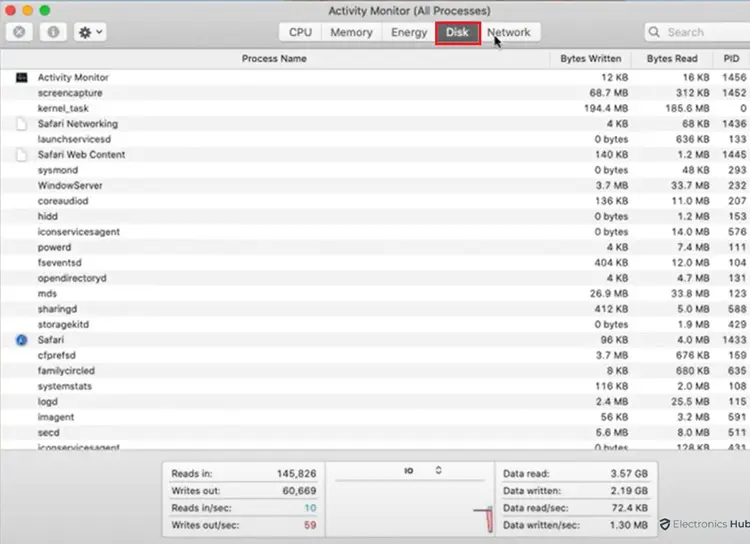The height and width of the screenshot is (544, 750).
Task: Click the Safari Networking document icon
Action: 22,124
